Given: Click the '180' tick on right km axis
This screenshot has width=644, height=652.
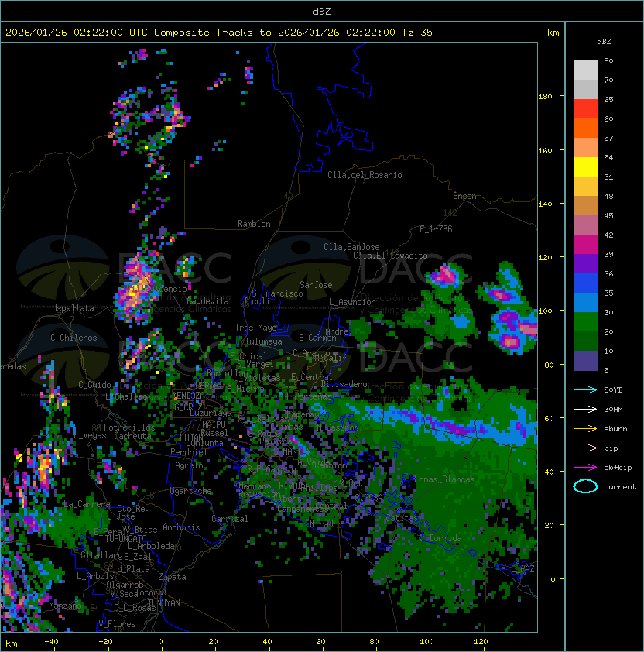Looking at the screenshot, I should (545, 97).
